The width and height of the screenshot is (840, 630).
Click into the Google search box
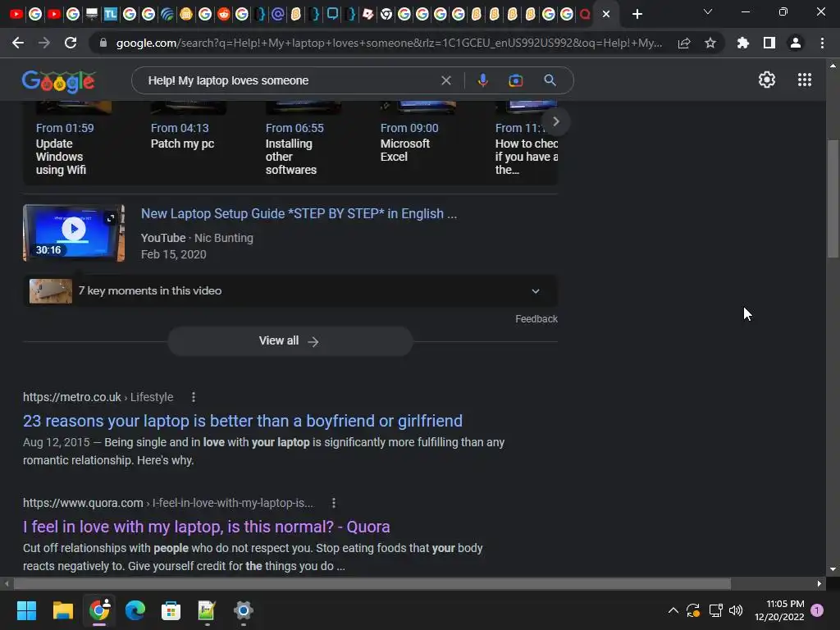coord(290,80)
